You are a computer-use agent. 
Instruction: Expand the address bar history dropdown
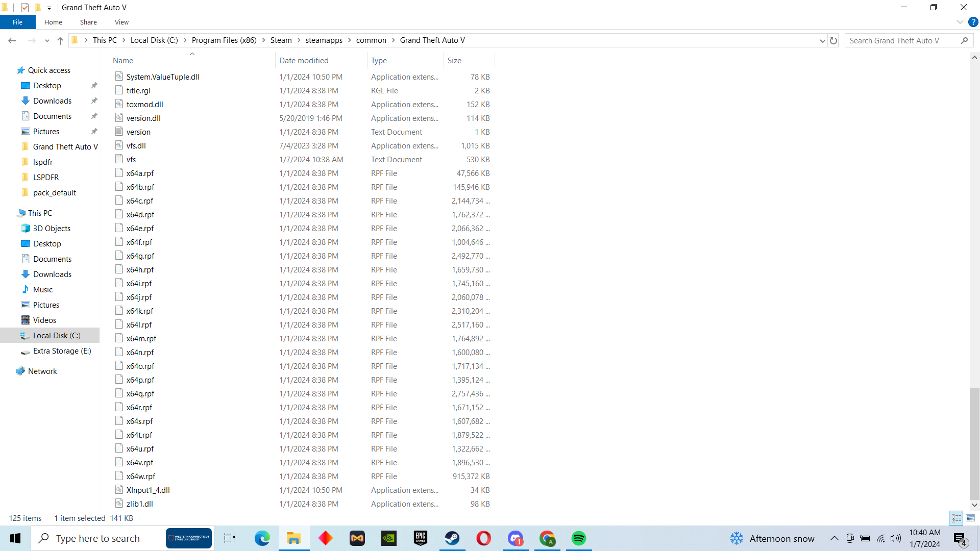pyautogui.click(x=822, y=40)
